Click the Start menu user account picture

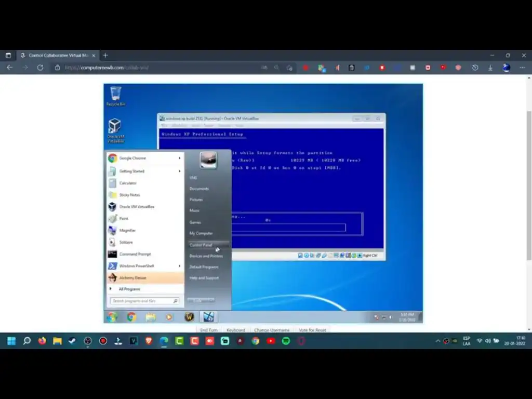(208, 160)
